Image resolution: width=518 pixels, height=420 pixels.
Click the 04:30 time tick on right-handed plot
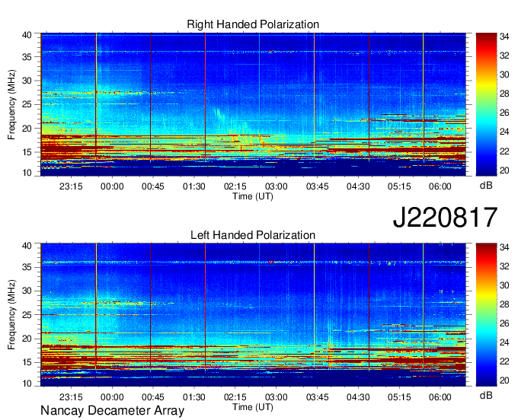358,186
